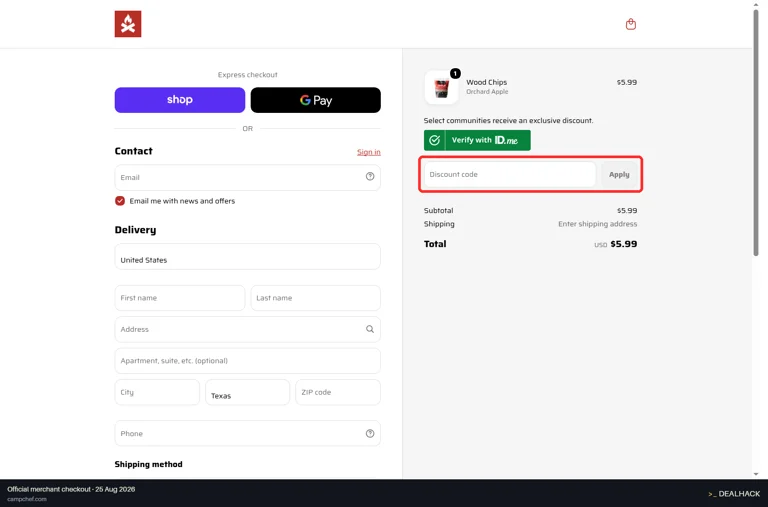This screenshot has height=507, width=768.
Task: Click the phone field help icon
Action: [x=370, y=434]
